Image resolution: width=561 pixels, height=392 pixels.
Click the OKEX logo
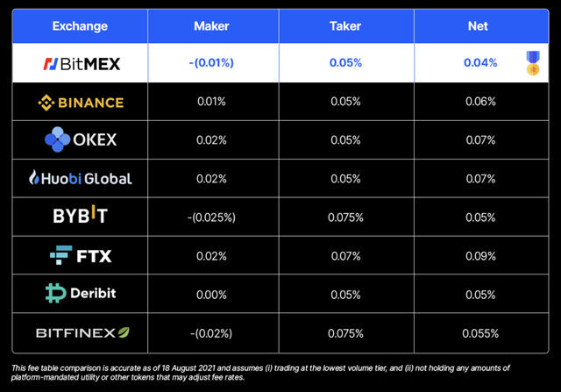click(81, 139)
